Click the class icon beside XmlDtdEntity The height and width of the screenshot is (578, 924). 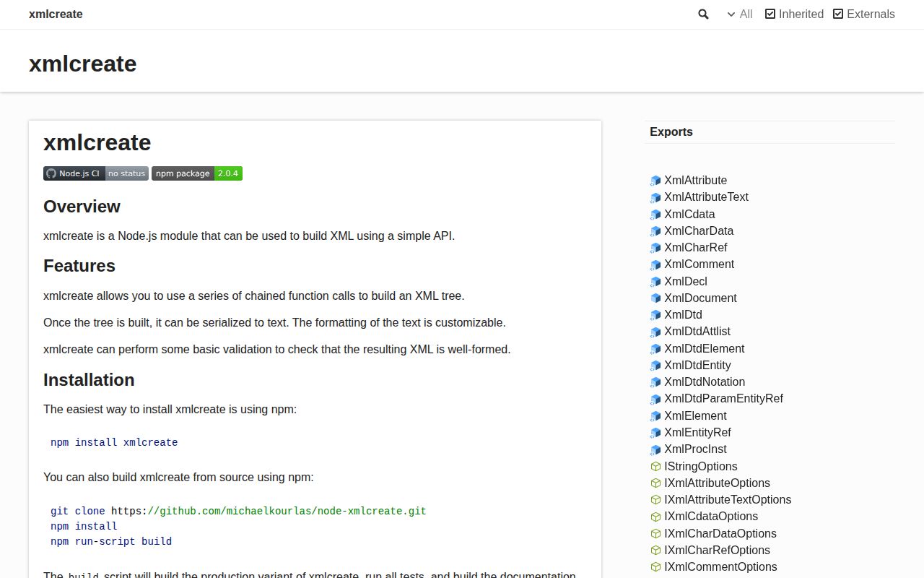coord(655,366)
